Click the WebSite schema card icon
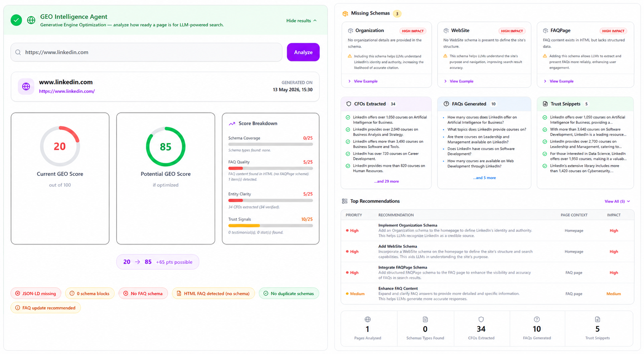The height and width of the screenshot is (354, 644). [446, 30]
